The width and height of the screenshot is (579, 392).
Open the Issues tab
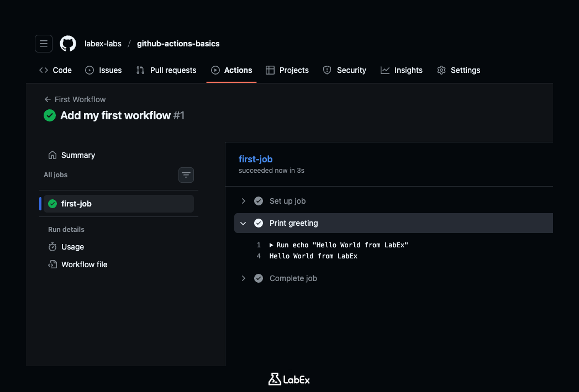pyautogui.click(x=103, y=70)
